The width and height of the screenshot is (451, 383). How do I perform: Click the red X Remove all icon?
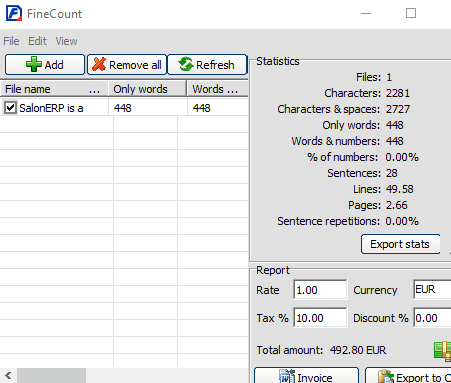(99, 64)
